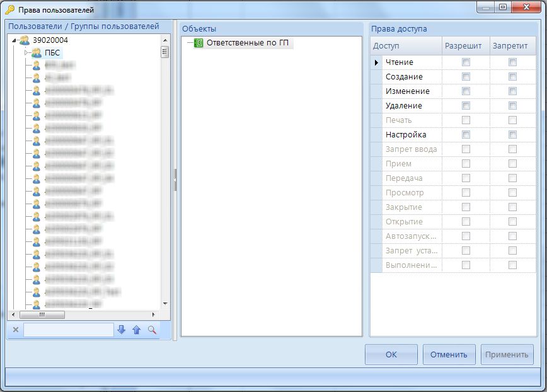The height and width of the screenshot is (392, 547).
Task: Click the ПБС user group icon
Action: point(37,53)
